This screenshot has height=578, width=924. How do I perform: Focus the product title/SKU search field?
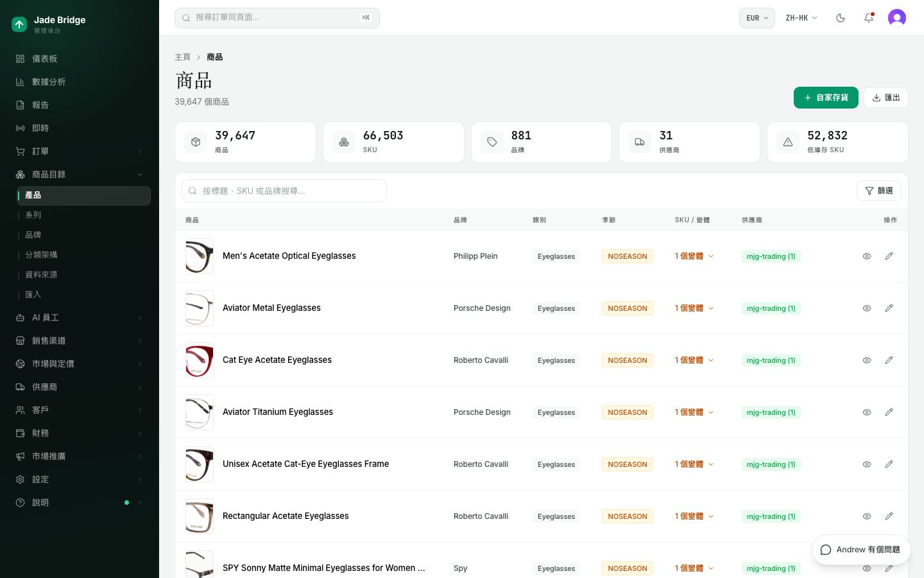(284, 191)
